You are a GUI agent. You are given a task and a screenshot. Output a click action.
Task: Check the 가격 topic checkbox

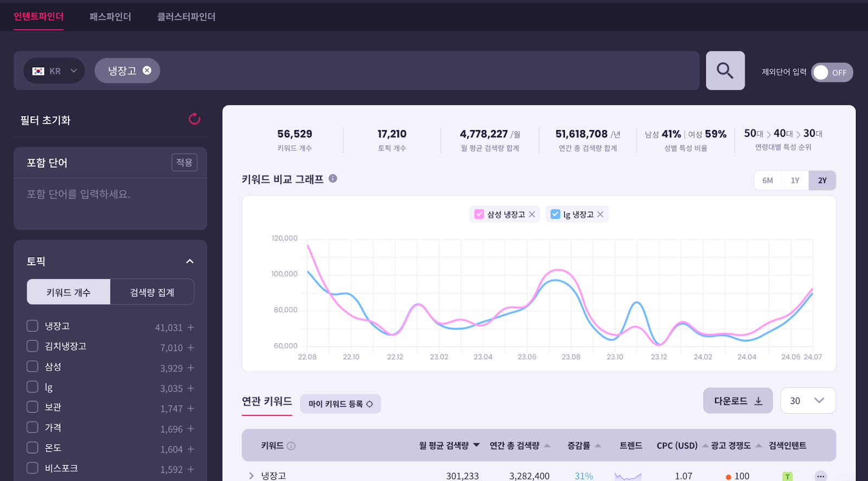(x=33, y=427)
